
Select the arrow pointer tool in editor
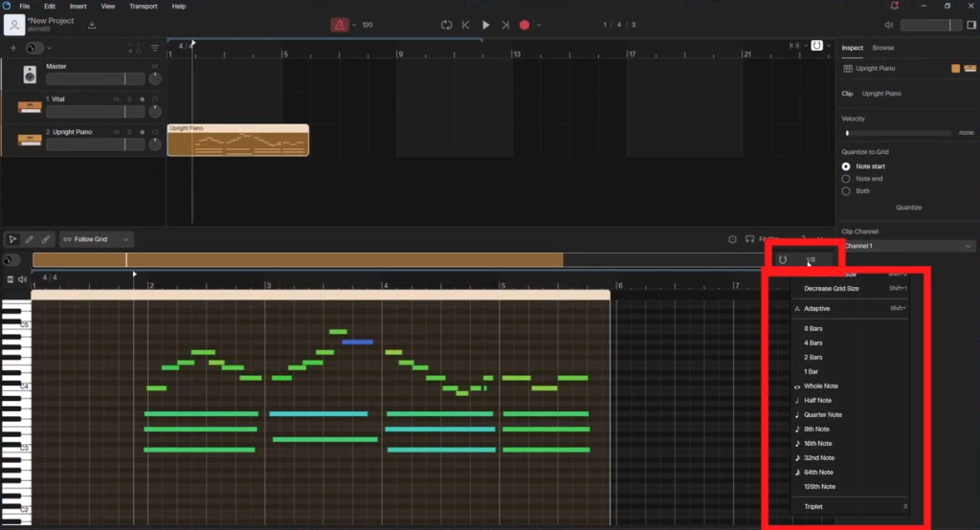pyautogui.click(x=12, y=239)
